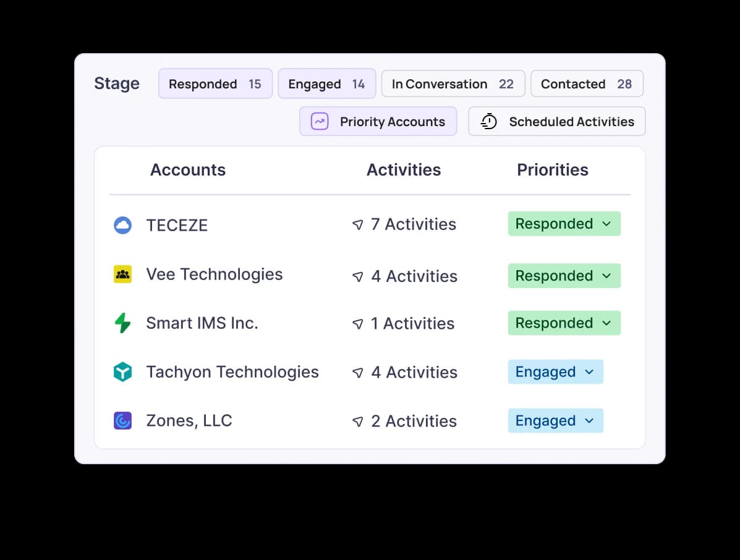Toggle the Engaged stage filter

(x=326, y=83)
